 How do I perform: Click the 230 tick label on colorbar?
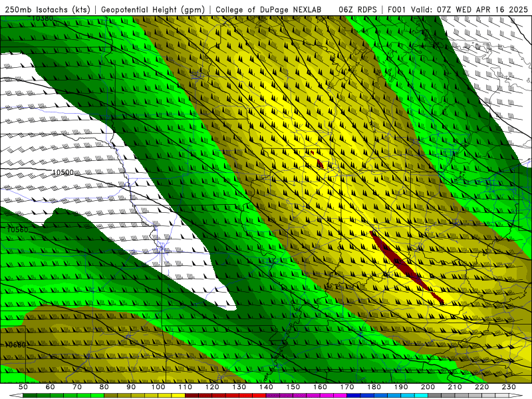509,387
